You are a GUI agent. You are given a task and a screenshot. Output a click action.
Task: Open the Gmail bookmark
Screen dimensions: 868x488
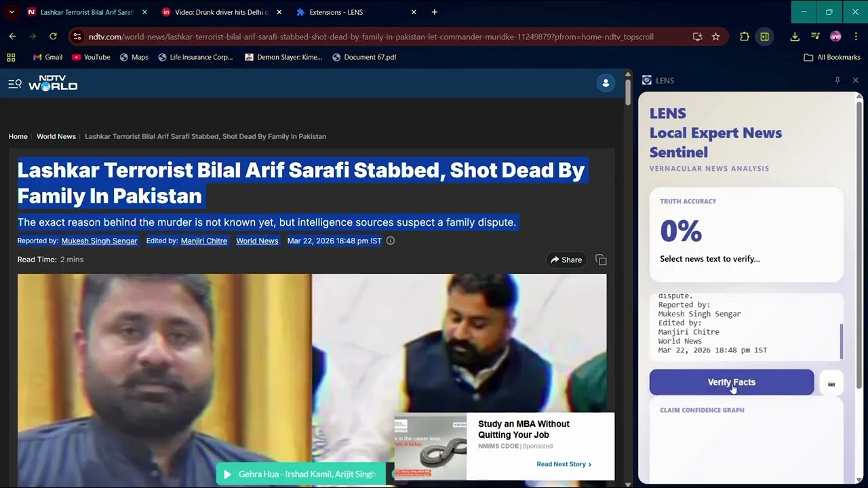[47, 57]
